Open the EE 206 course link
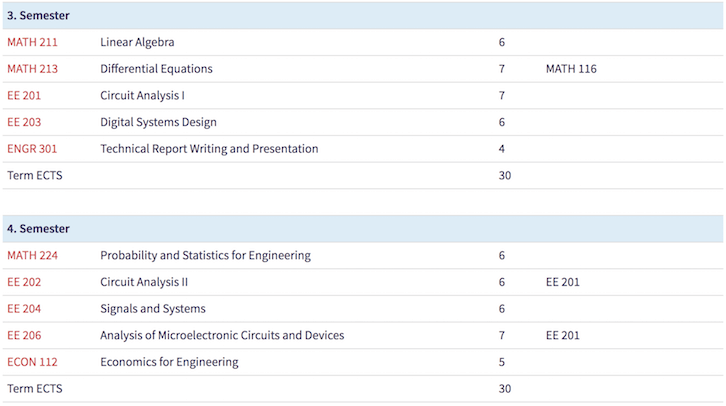 click(x=24, y=335)
